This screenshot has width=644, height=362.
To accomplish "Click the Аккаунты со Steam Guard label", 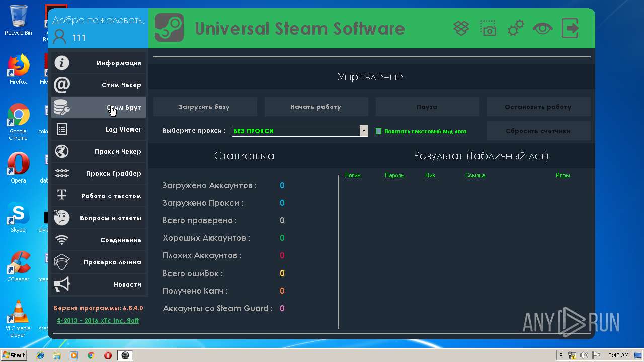I will 217,308.
